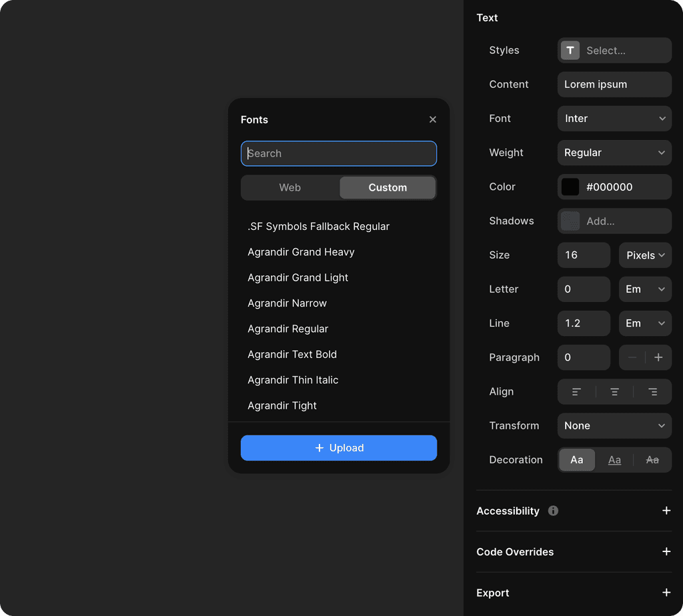Switch the fonts list to Web fonts
Screen dimensions: 683x616
pyautogui.click(x=290, y=187)
